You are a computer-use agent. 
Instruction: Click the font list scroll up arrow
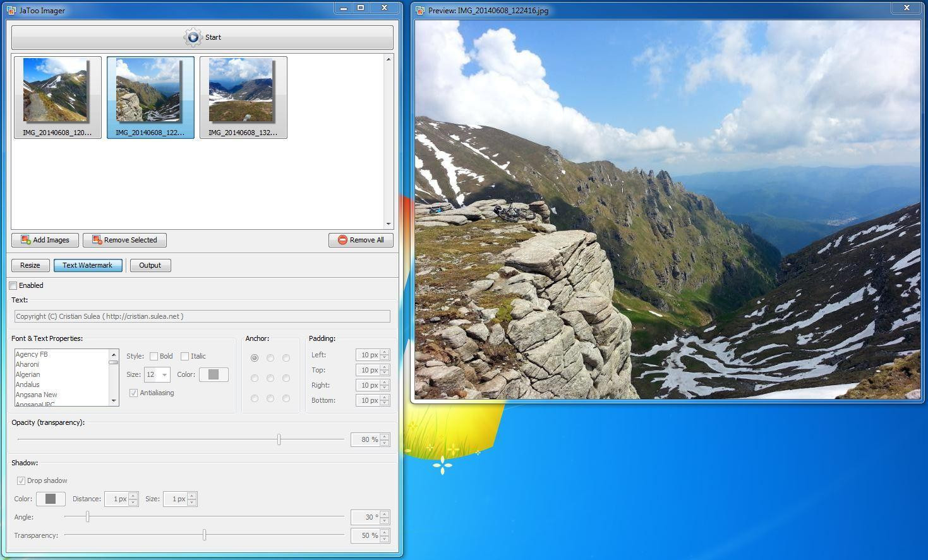point(114,354)
